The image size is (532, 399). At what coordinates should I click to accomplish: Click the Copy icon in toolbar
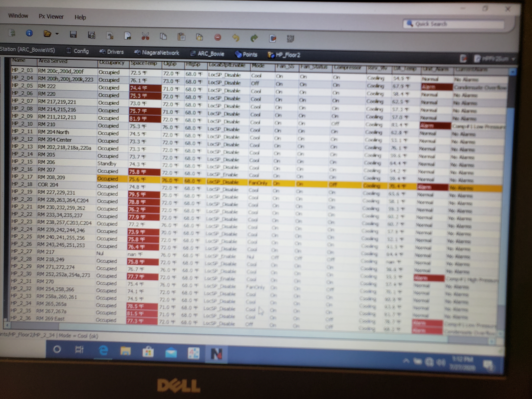[x=163, y=36]
